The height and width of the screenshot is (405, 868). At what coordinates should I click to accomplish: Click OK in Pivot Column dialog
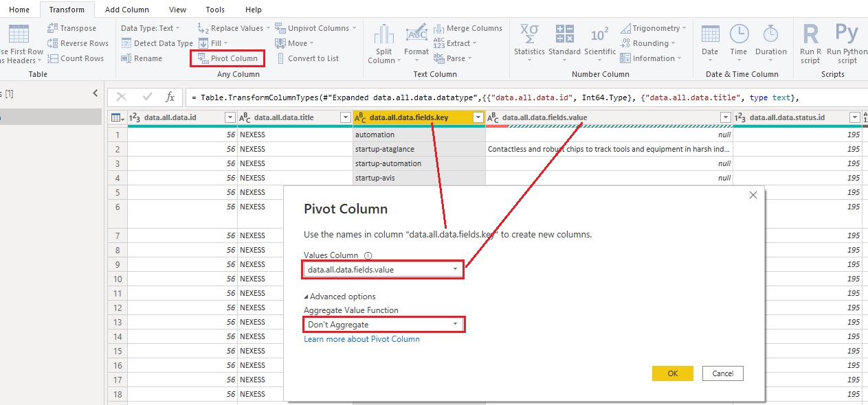point(672,373)
